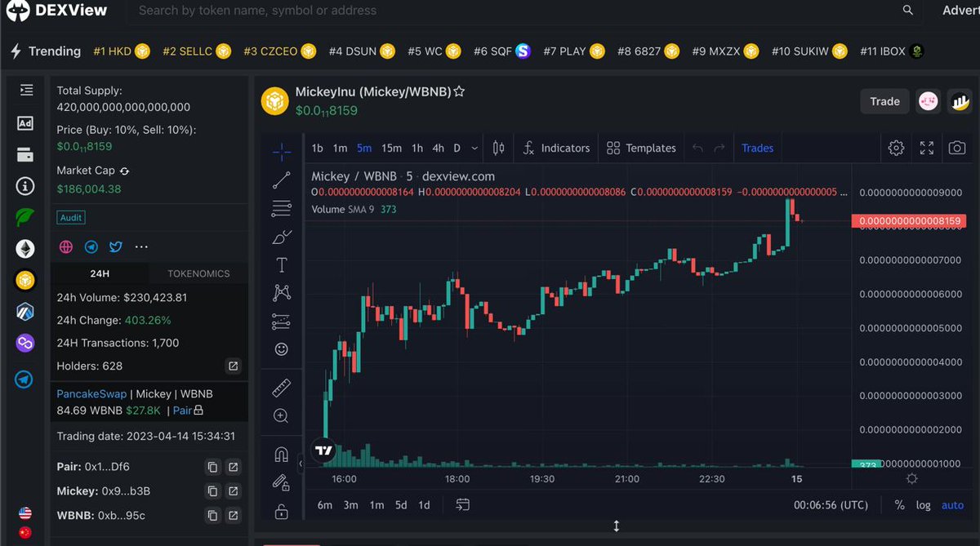This screenshot has height=546, width=980.
Task: Select the ruler measure tool
Action: coord(281,388)
